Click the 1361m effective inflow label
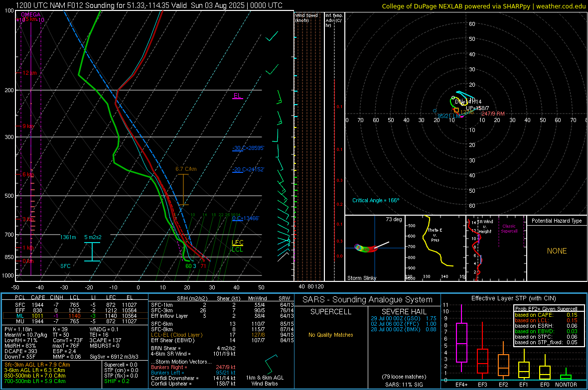 [68, 238]
